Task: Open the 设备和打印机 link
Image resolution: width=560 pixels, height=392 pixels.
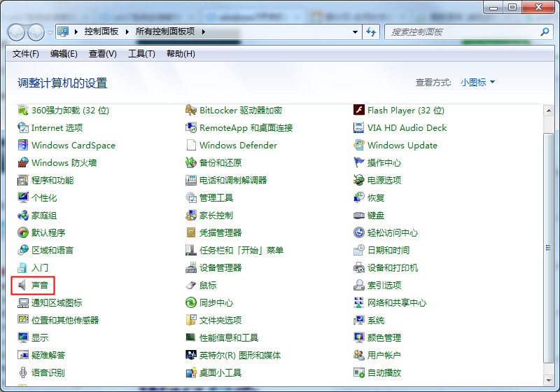Action: click(x=393, y=267)
